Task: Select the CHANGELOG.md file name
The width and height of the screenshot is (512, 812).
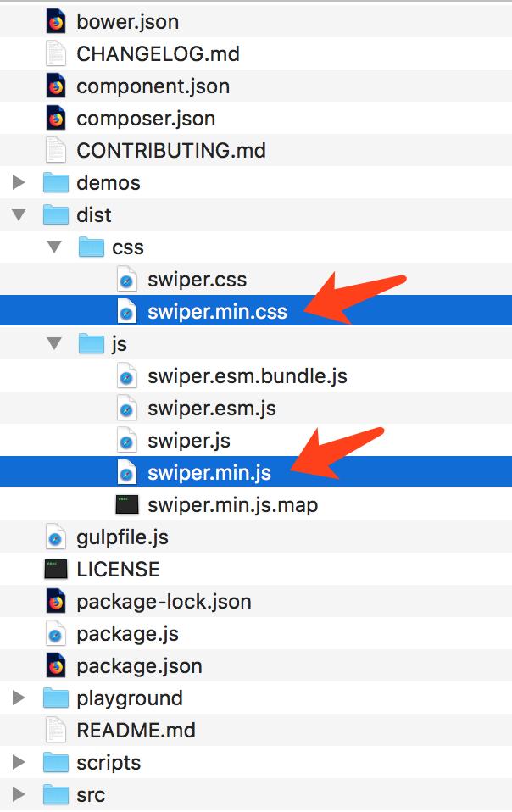Action: [x=158, y=54]
